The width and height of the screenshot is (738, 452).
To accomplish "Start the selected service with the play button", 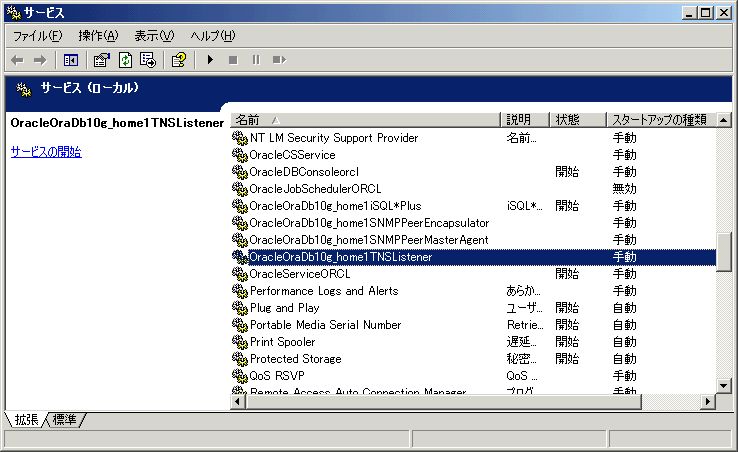I will [210, 60].
